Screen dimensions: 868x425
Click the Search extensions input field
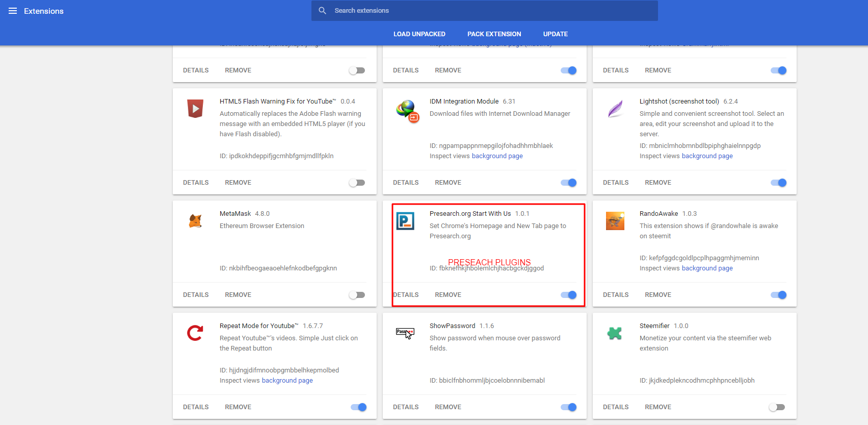click(x=485, y=11)
